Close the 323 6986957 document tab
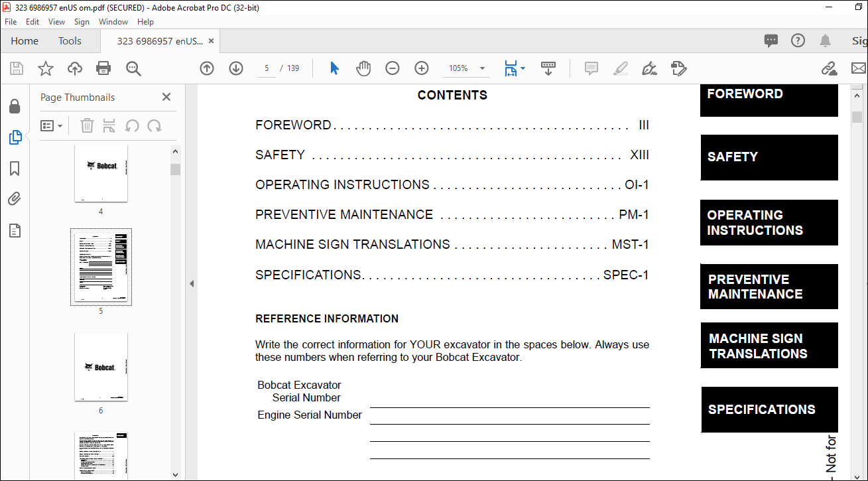The height and width of the screenshot is (481, 868). coord(212,41)
